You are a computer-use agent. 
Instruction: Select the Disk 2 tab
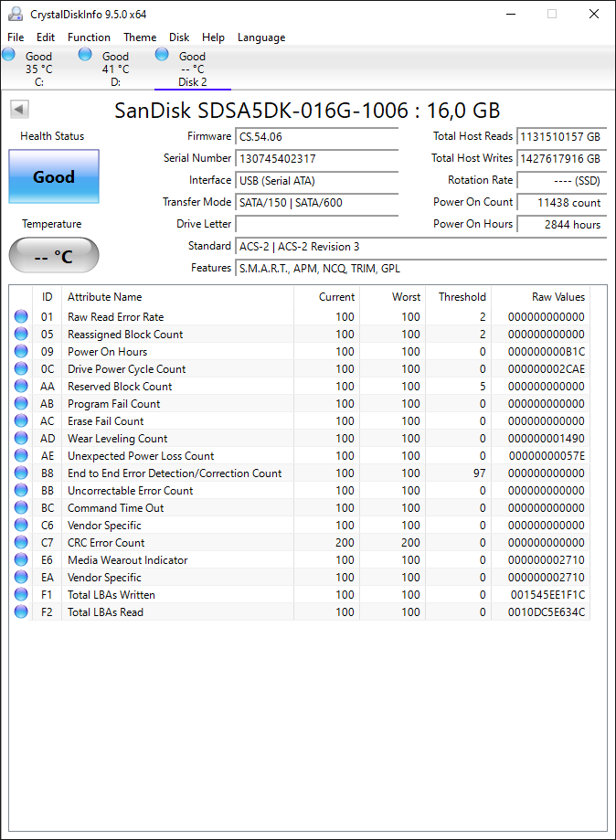point(192,69)
